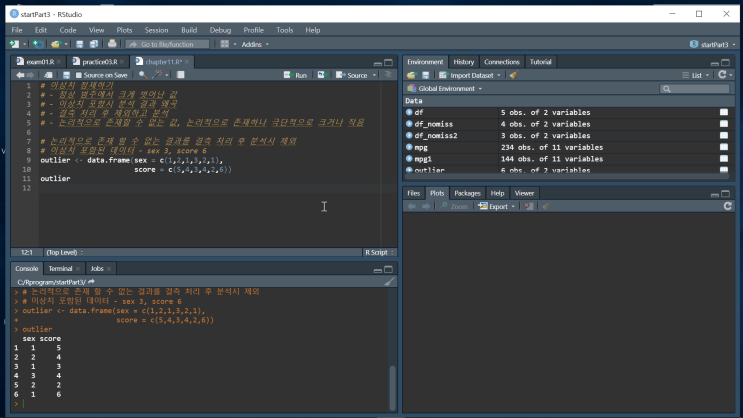The width and height of the screenshot is (743, 418).
Task: Go back to previous source location
Action: pos(20,75)
